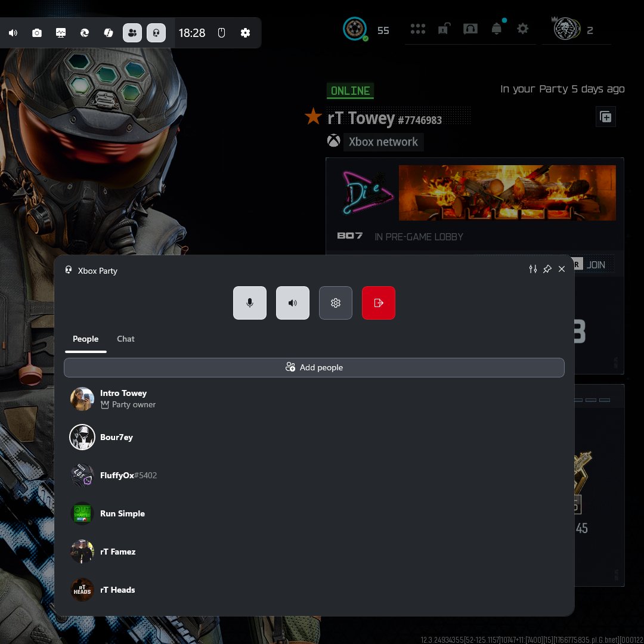The height and width of the screenshot is (644, 644).
Task: Click the Party owner crown label
Action: 128,404
